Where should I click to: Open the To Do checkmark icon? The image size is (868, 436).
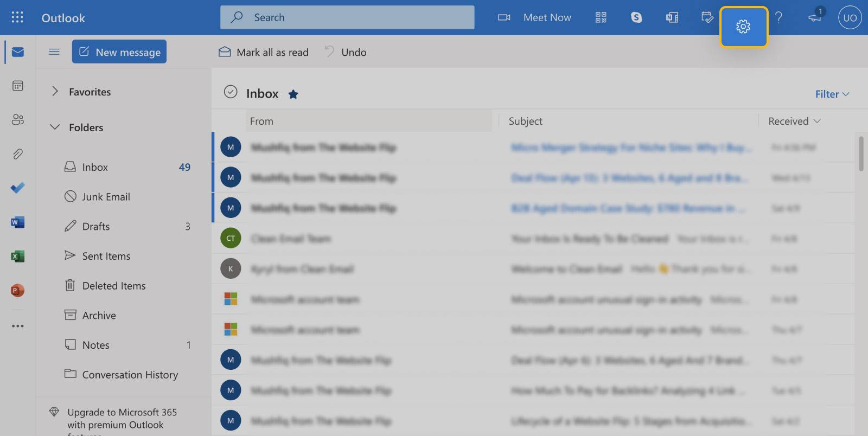pyautogui.click(x=17, y=188)
